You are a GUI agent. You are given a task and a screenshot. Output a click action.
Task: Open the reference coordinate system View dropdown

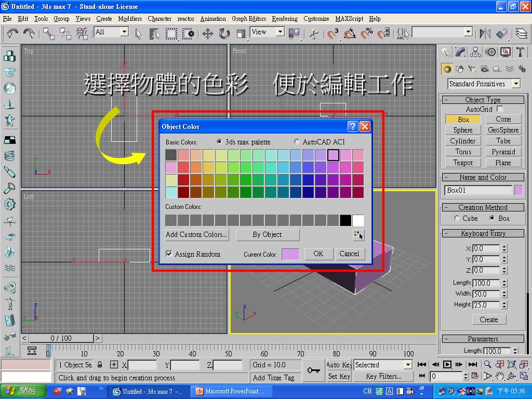pos(280,32)
